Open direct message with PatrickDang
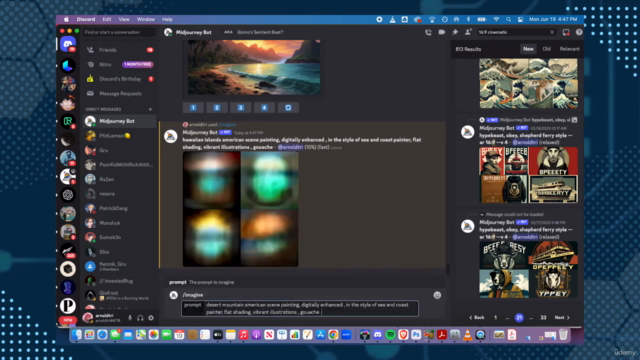Screen dimensions: 640x360 coord(119,208)
